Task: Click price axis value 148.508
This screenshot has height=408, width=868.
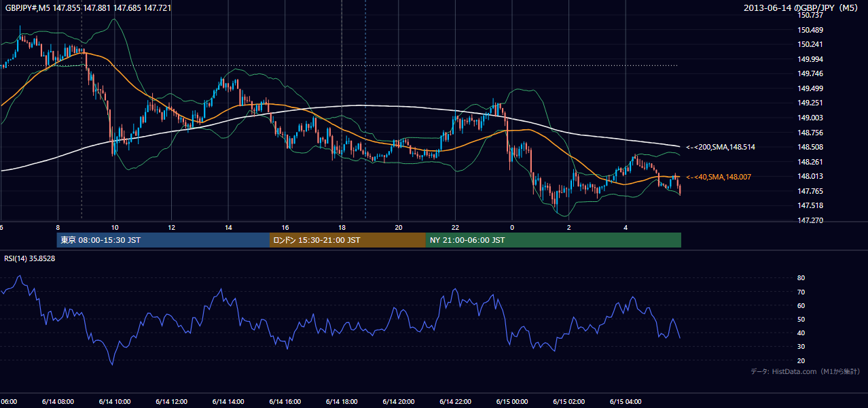Action: coord(810,147)
